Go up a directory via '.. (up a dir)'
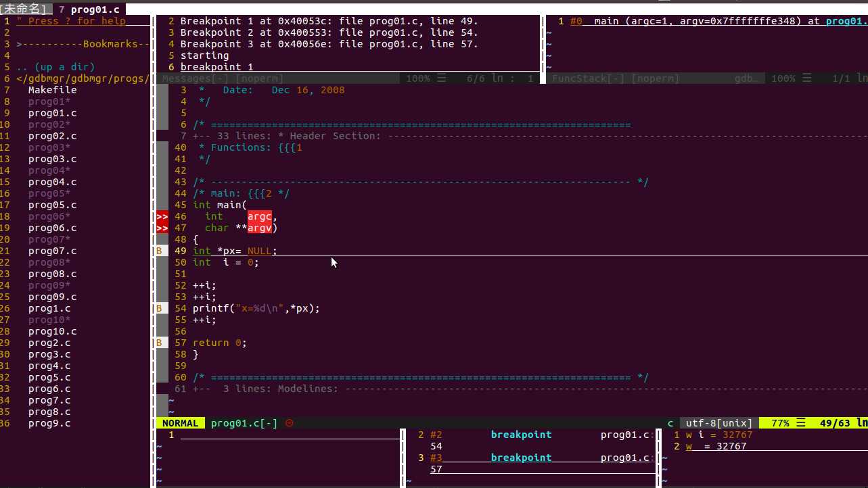 55,67
